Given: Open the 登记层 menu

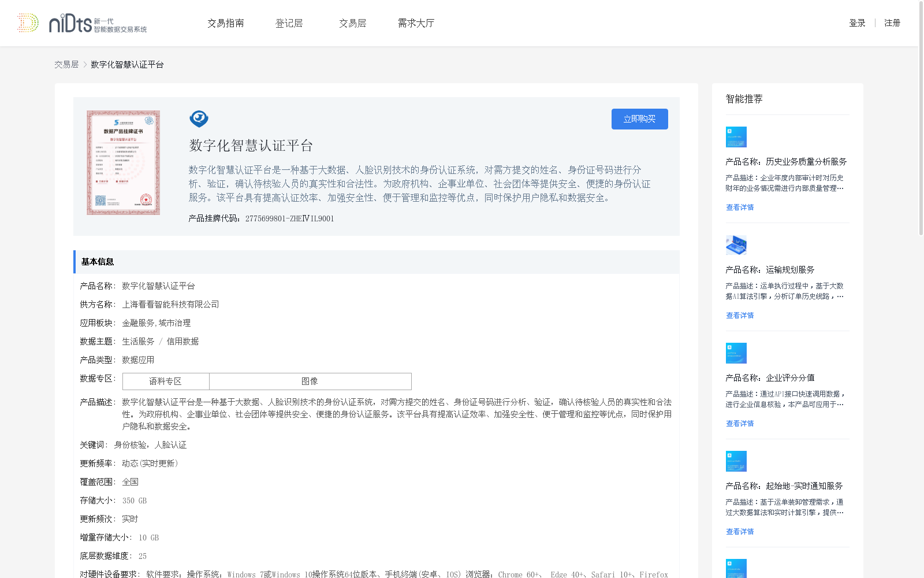Looking at the screenshot, I should click(x=289, y=23).
